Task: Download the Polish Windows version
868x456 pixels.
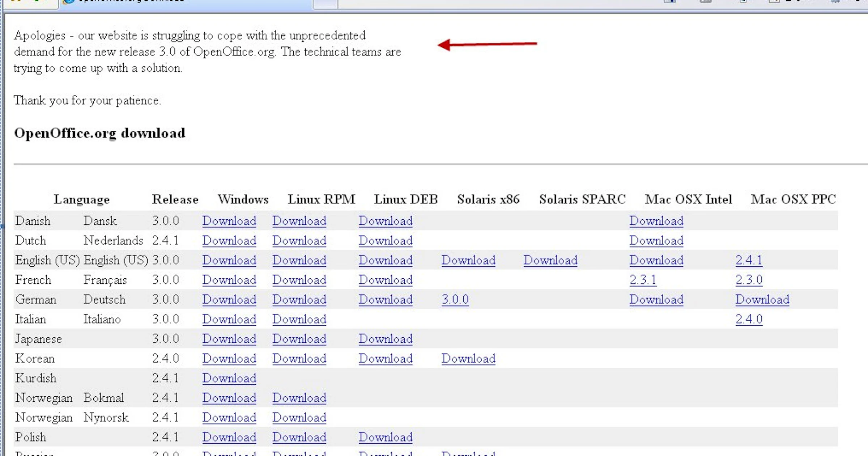Action: 229,437
